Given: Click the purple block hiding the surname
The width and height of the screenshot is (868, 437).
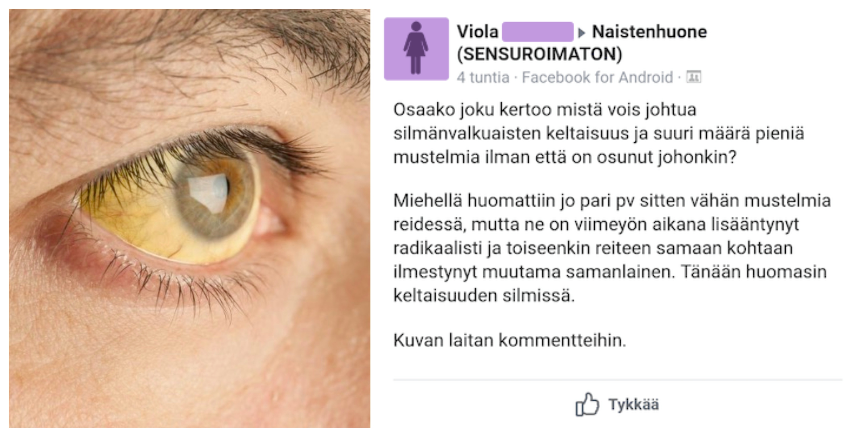Looking at the screenshot, I should [x=538, y=32].
